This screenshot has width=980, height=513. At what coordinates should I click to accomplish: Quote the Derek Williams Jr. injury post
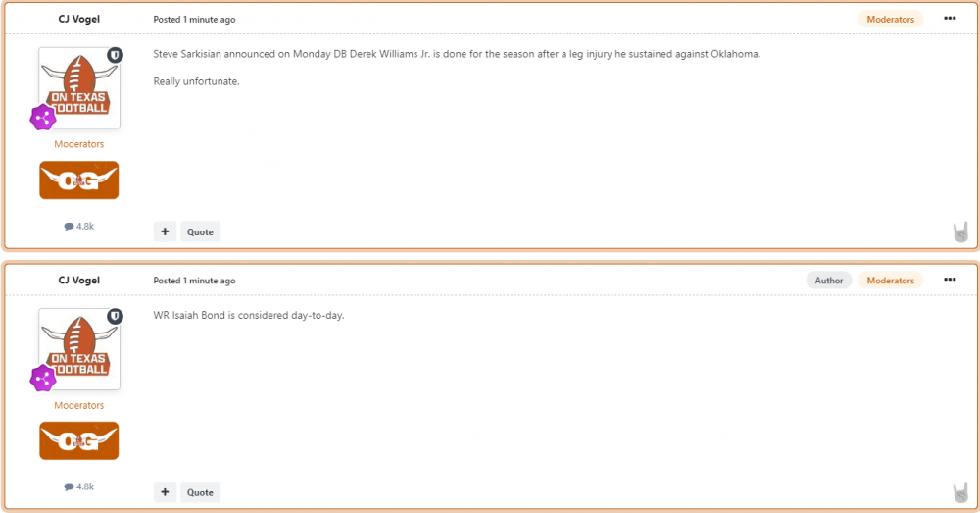200,231
